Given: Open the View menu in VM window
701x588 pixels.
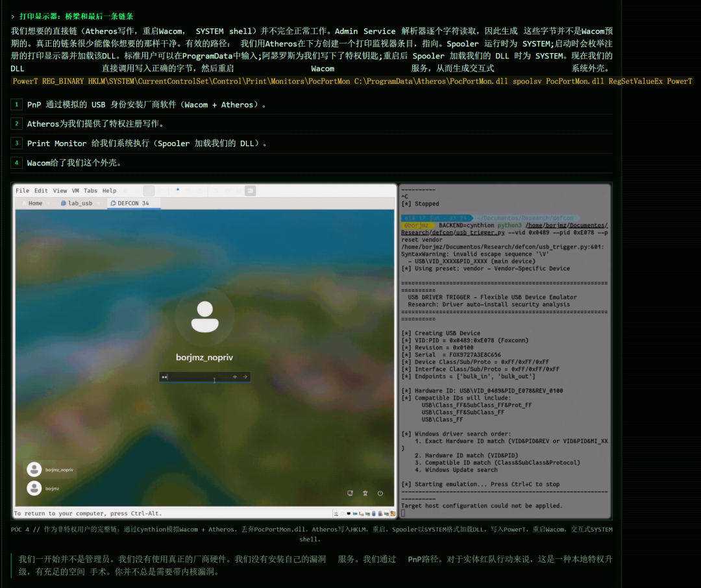Looking at the screenshot, I should click(x=60, y=191).
